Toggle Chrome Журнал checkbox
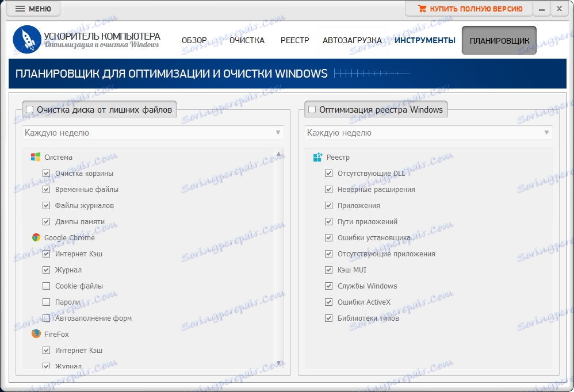 tap(46, 270)
